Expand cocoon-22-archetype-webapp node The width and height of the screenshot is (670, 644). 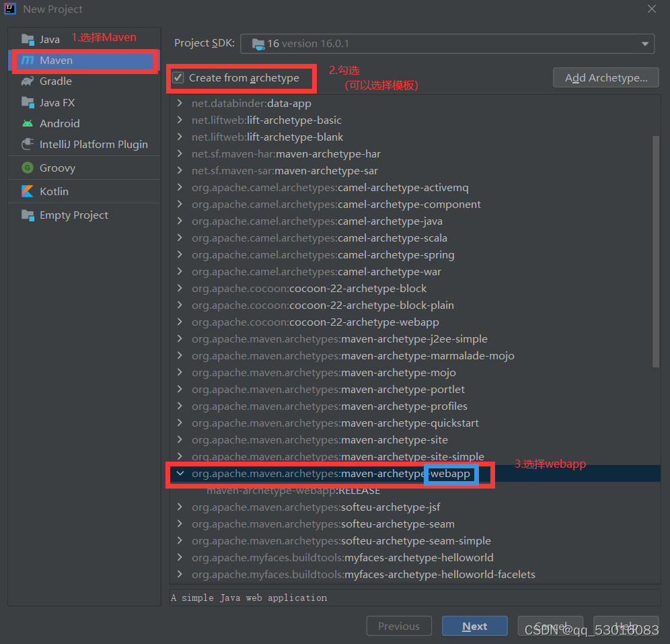180,322
